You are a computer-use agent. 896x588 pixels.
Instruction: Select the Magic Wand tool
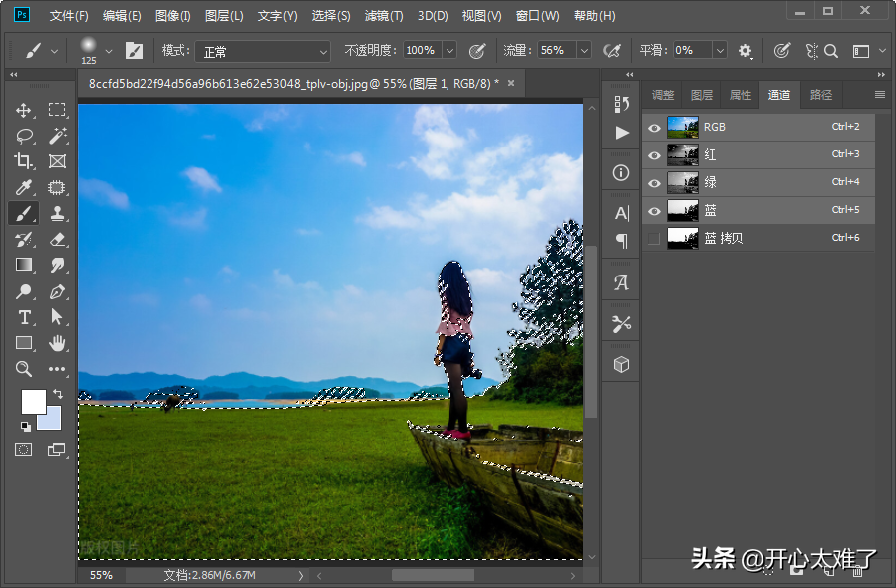point(57,136)
